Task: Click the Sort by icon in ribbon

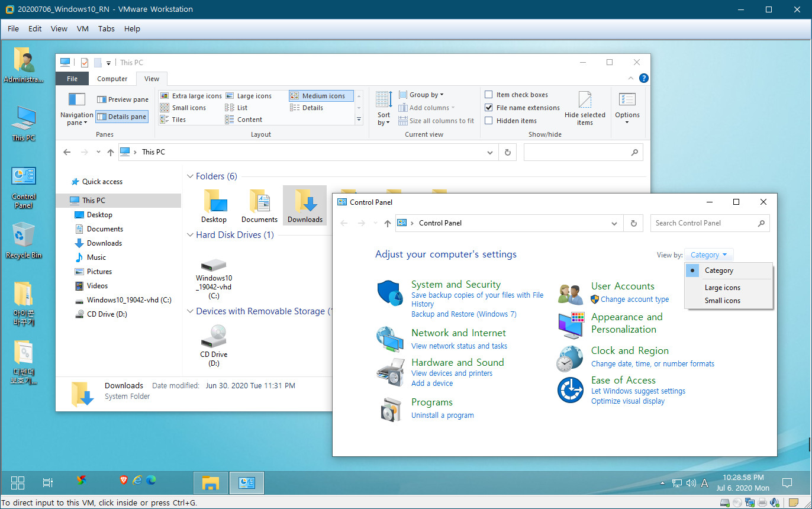Action: (x=384, y=99)
